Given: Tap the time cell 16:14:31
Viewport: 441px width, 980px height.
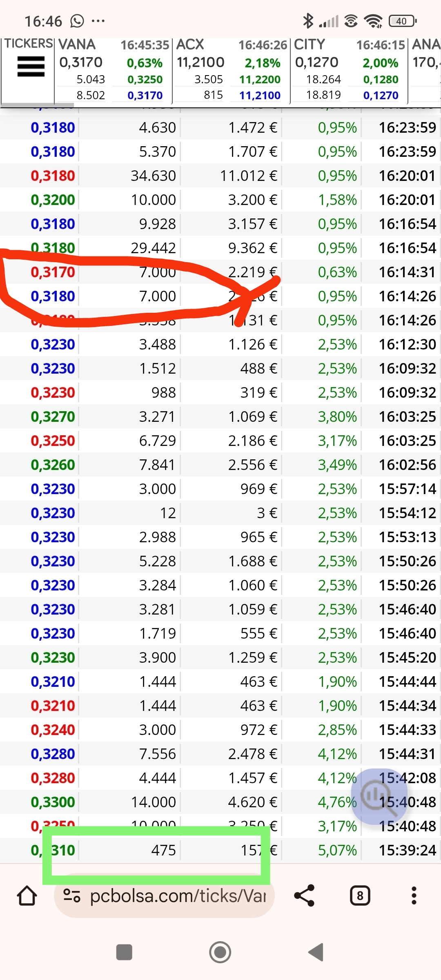Looking at the screenshot, I should coord(407,272).
